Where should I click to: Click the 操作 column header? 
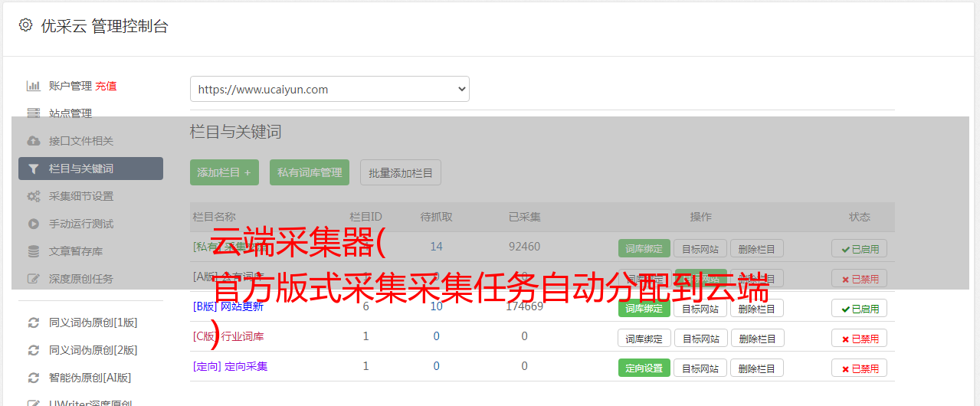tap(700, 217)
